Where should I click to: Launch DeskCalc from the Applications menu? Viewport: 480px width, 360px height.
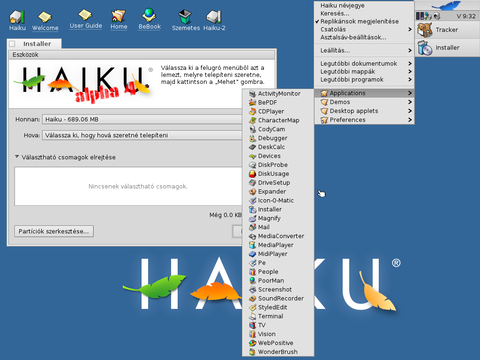point(278,147)
